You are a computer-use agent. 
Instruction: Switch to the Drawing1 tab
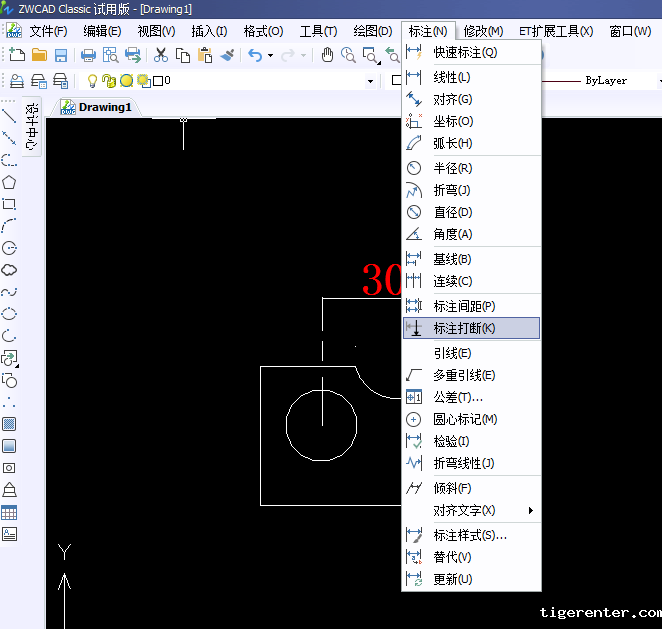[x=96, y=107]
